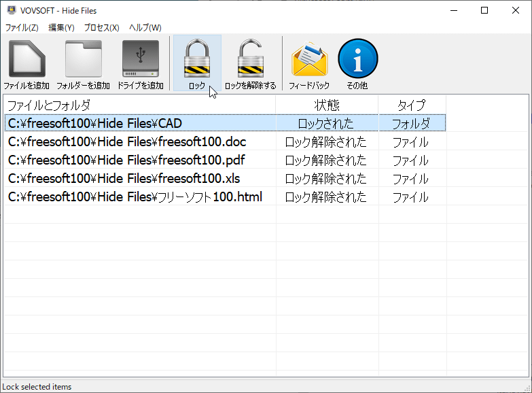The height and width of the screenshot is (393, 532).
Task: Select the freesoft100.xls row
Action: tap(225, 178)
